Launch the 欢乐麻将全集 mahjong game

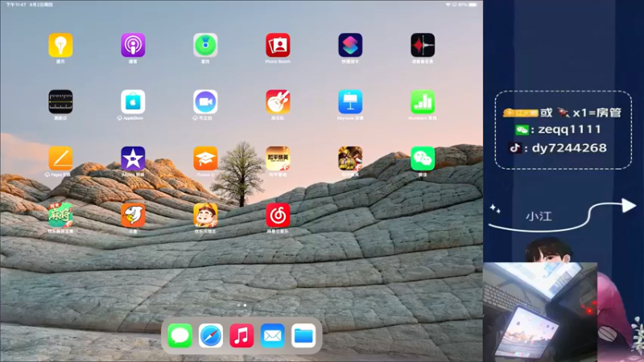coord(61,215)
